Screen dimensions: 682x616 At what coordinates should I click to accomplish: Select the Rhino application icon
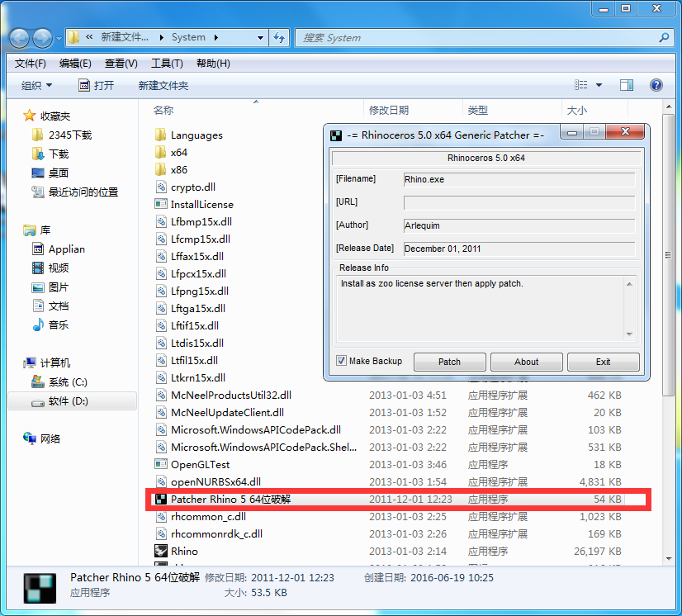[x=161, y=552]
